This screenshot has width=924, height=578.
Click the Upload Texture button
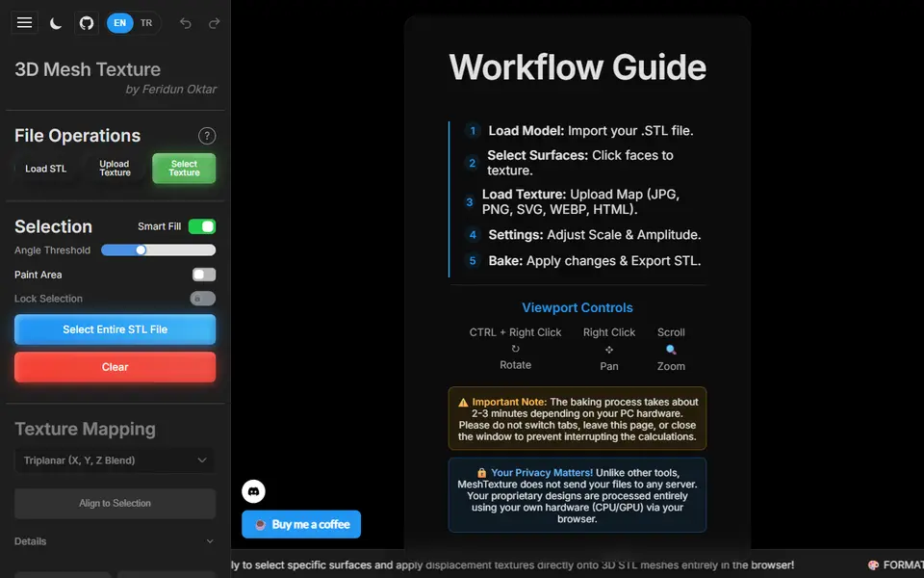coord(115,169)
